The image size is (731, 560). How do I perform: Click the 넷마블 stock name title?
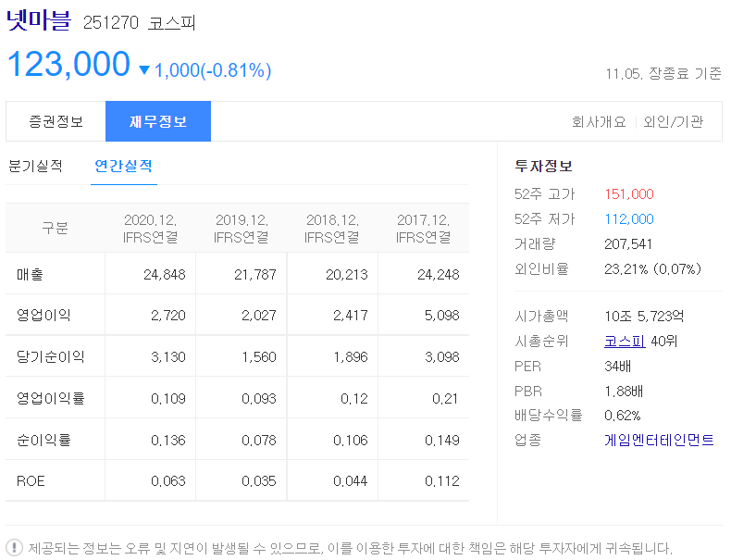[38, 20]
